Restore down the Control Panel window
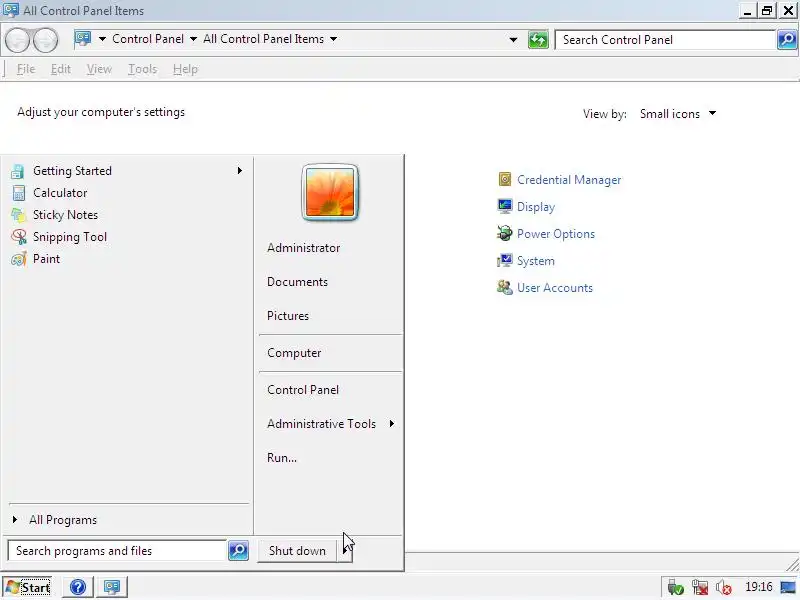 (x=766, y=11)
